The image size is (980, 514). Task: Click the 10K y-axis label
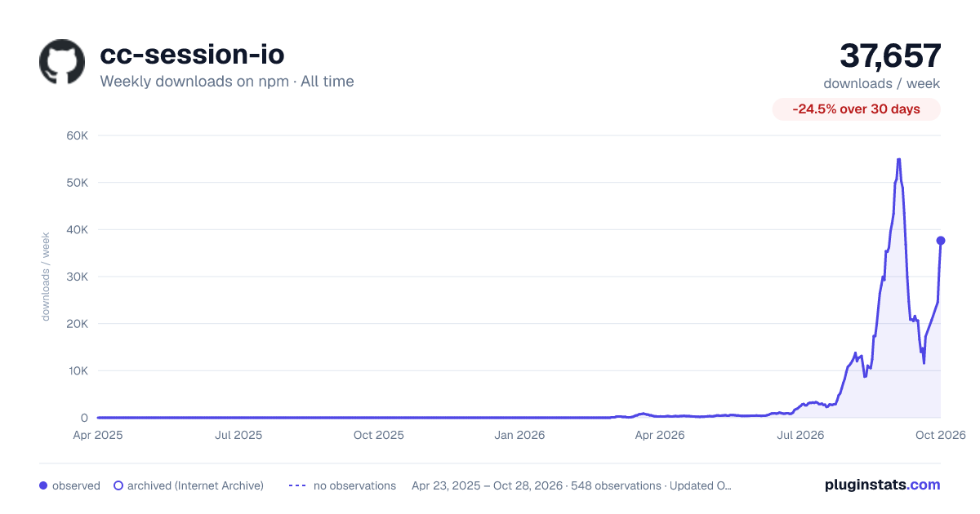pyautogui.click(x=77, y=371)
